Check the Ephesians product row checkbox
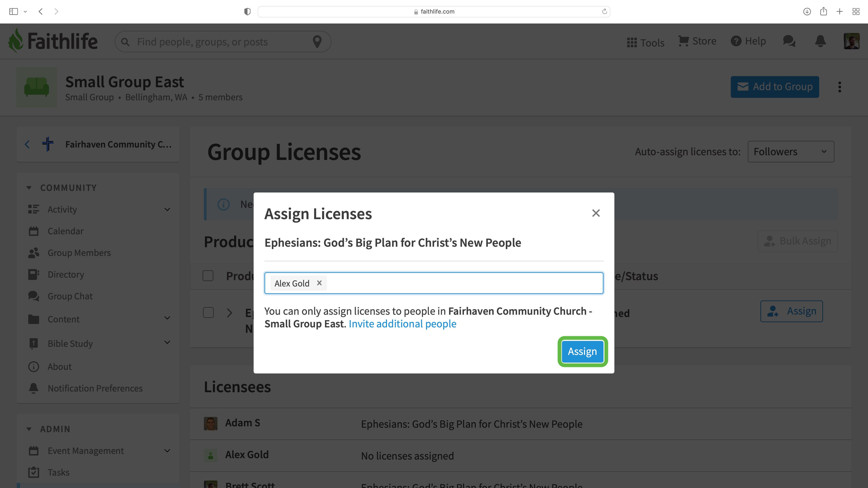Viewport: 868px width, 488px height. pyautogui.click(x=208, y=312)
